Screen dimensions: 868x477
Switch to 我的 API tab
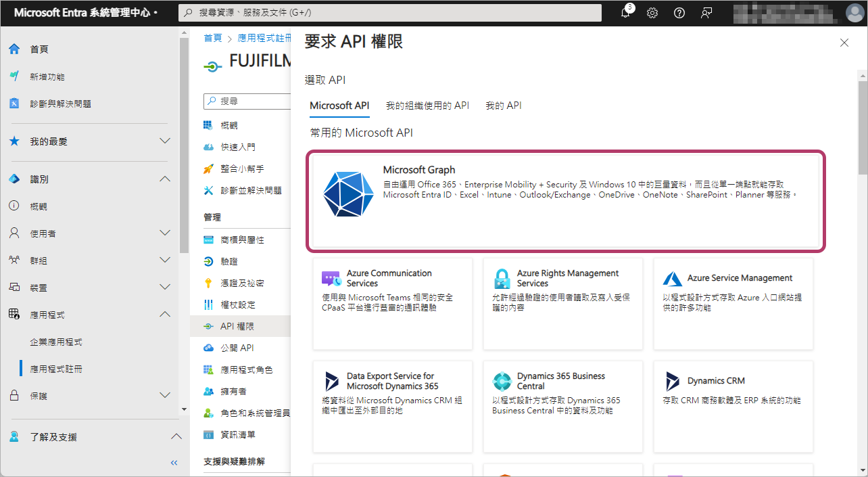504,106
